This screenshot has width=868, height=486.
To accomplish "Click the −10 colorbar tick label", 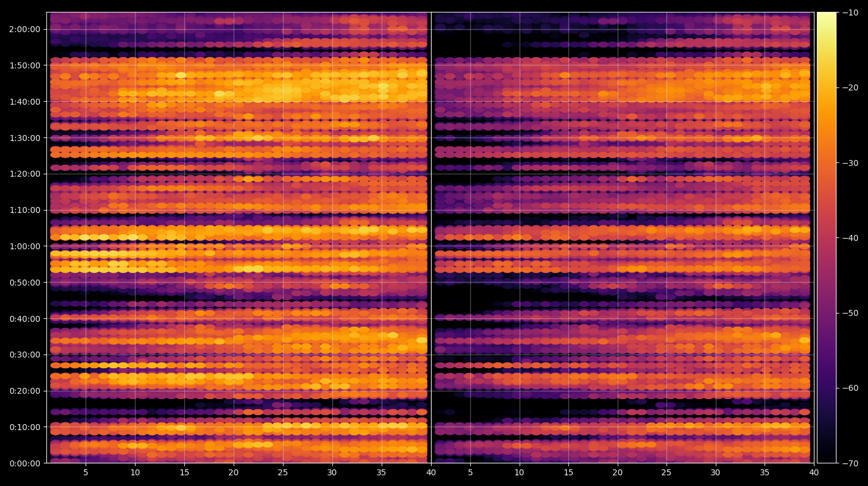I will pos(850,12).
